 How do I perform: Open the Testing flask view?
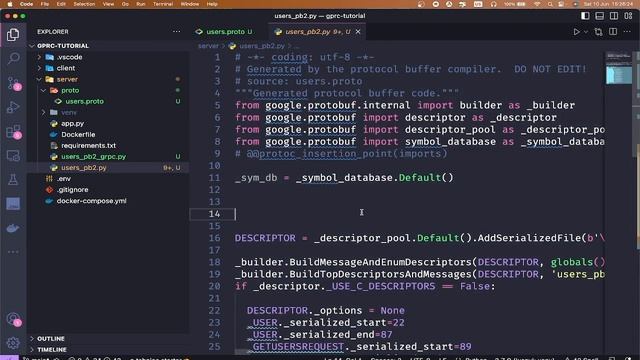(13, 180)
